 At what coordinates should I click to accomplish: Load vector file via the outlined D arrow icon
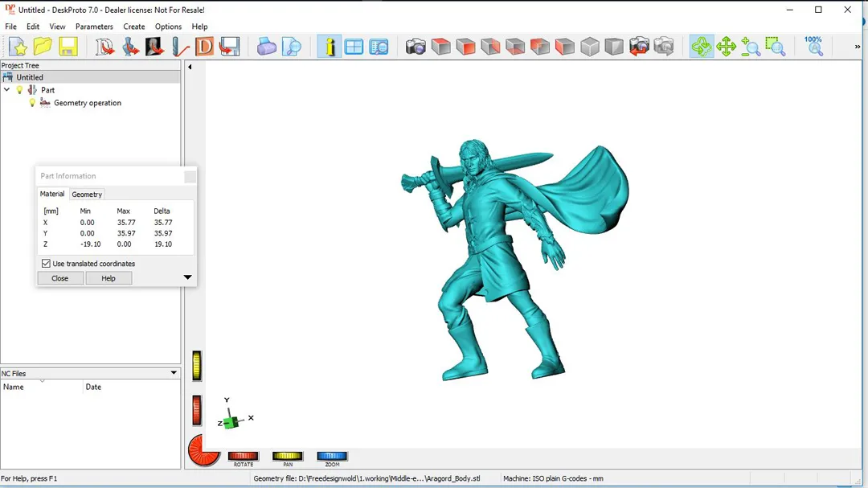click(x=104, y=47)
